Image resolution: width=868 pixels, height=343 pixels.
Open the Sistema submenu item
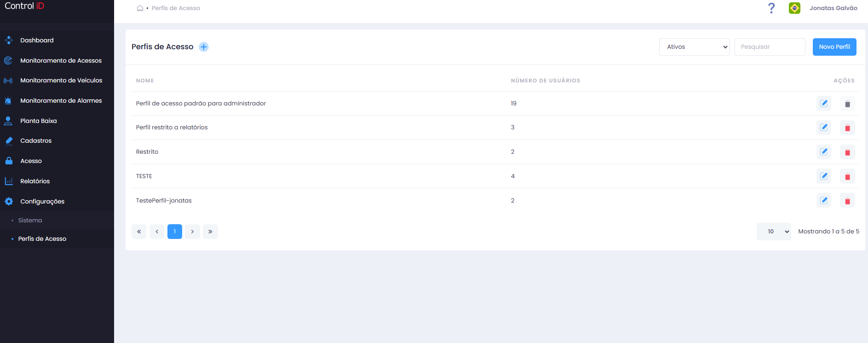coord(30,221)
